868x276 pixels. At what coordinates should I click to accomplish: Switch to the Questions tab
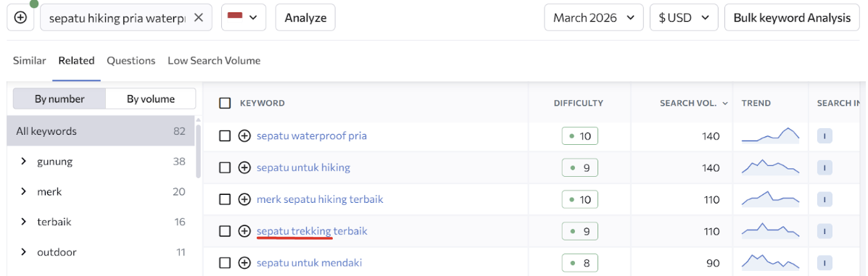(x=131, y=60)
